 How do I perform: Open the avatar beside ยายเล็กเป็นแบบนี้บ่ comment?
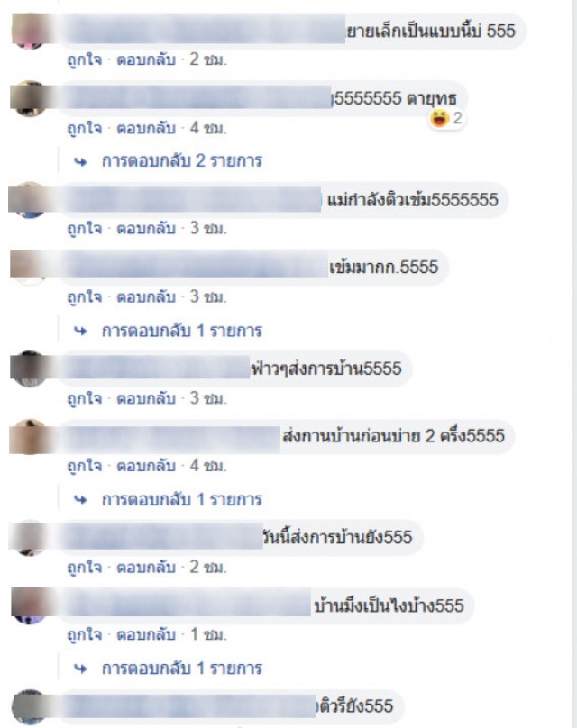[29, 30]
